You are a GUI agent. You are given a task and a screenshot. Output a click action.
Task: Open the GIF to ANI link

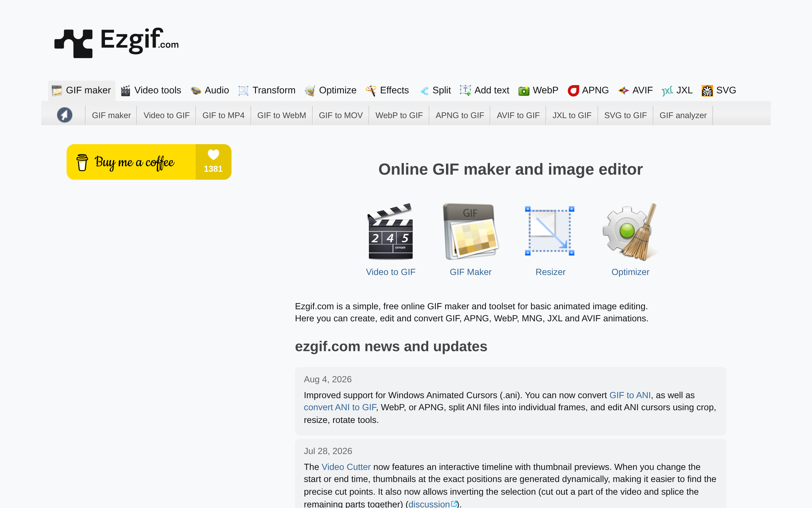click(x=630, y=395)
